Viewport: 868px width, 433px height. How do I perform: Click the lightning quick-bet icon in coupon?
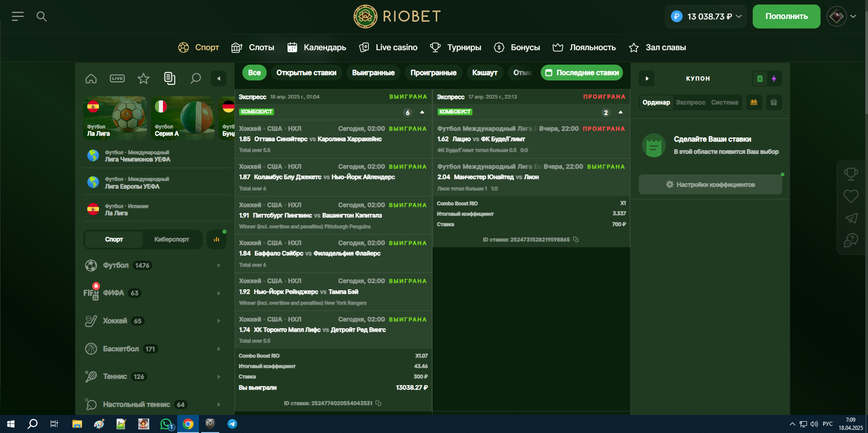pyautogui.click(x=774, y=79)
